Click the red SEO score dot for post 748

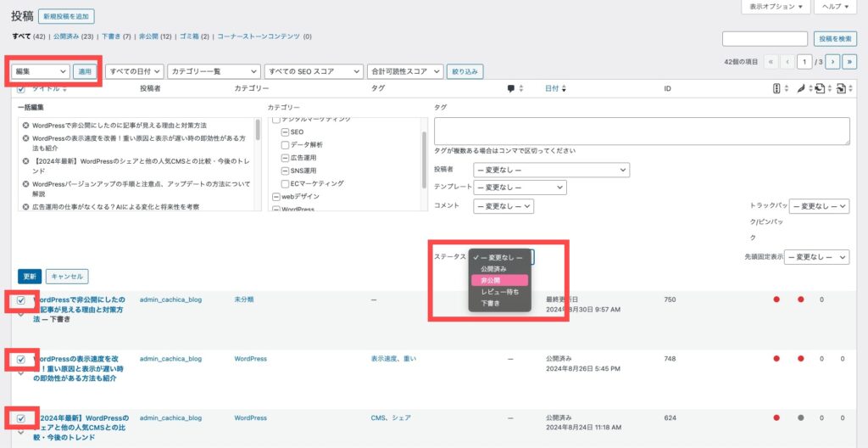coord(776,359)
